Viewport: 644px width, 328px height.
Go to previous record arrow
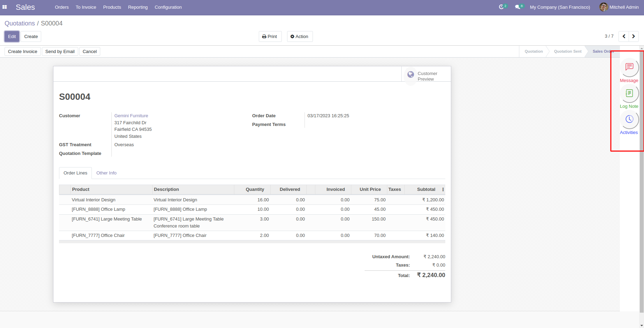[x=624, y=36]
